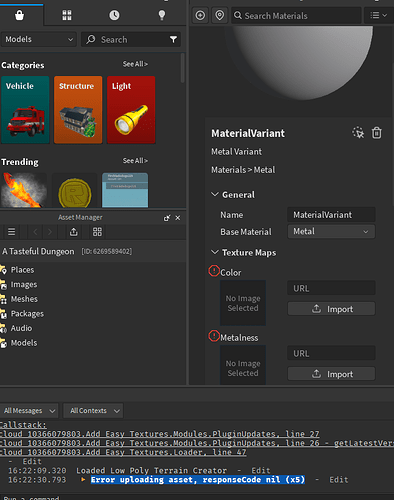Open the Marketplace shopping bag tab
The height and width of the screenshot is (500, 394).
click(x=20, y=15)
